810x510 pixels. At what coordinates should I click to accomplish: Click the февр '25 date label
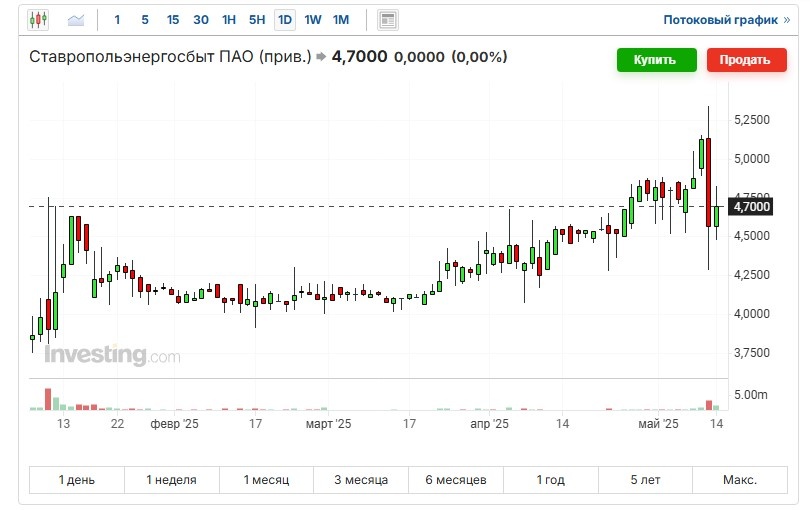click(174, 424)
